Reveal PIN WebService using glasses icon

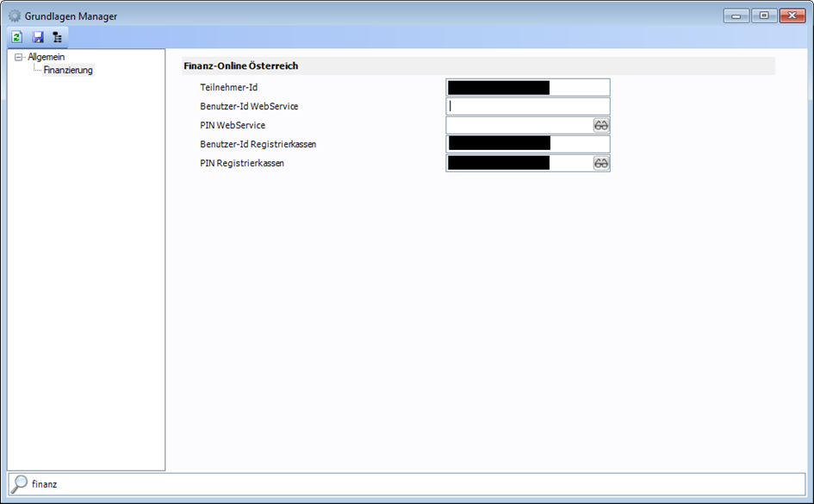[x=601, y=125]
